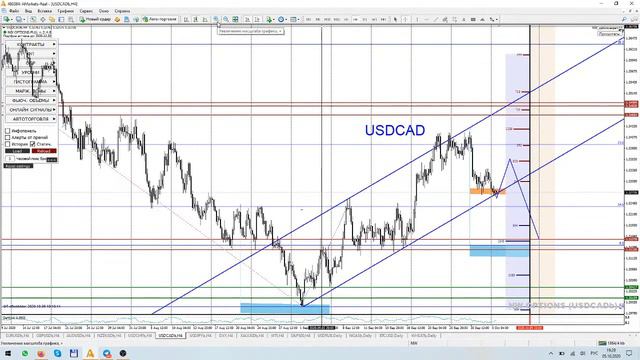This screenshot has height=360, width=640.
Task: Toggle the chart auto scroll icon
Action: (247, 19)
